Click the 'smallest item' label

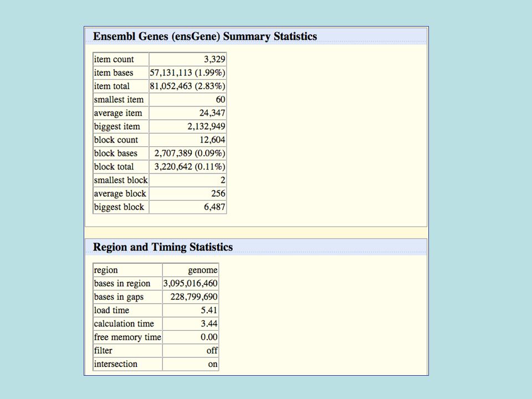119,99
